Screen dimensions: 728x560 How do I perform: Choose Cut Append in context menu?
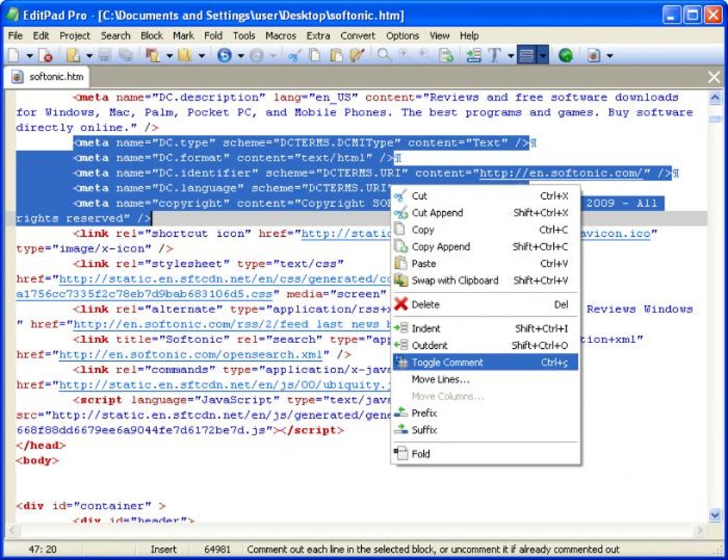click(485, 213)
